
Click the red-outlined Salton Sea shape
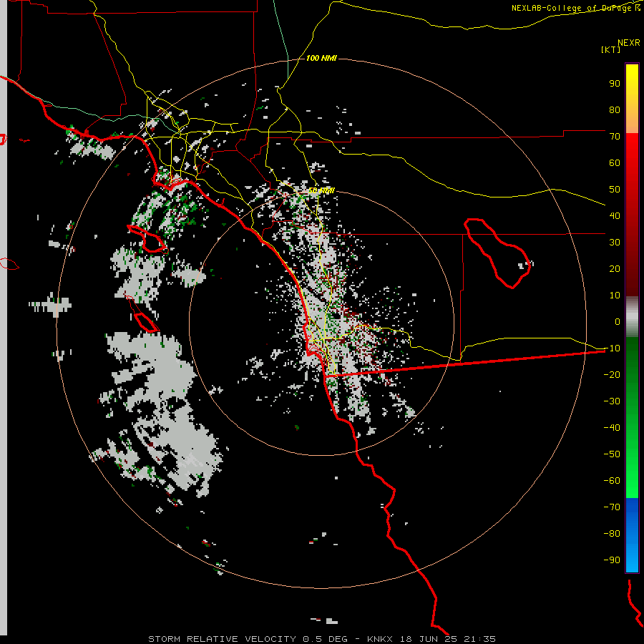click(496, 253)
